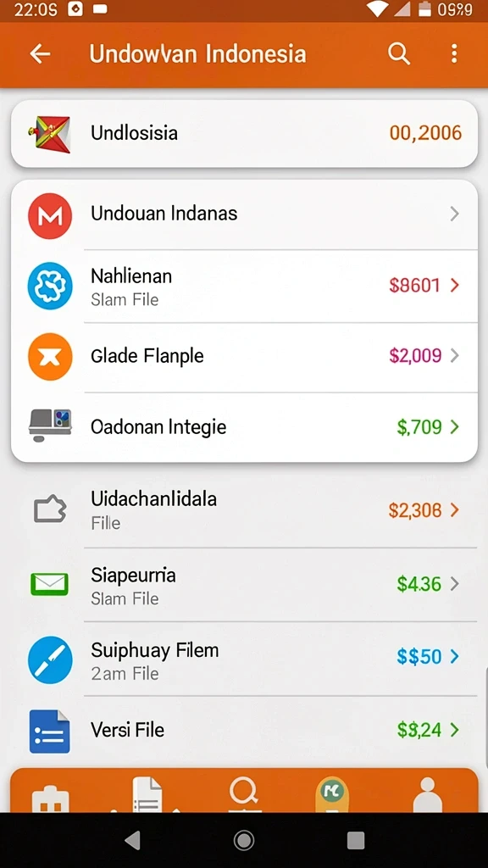Select the blue Nahlienan app icon

(x=50, y=286)
